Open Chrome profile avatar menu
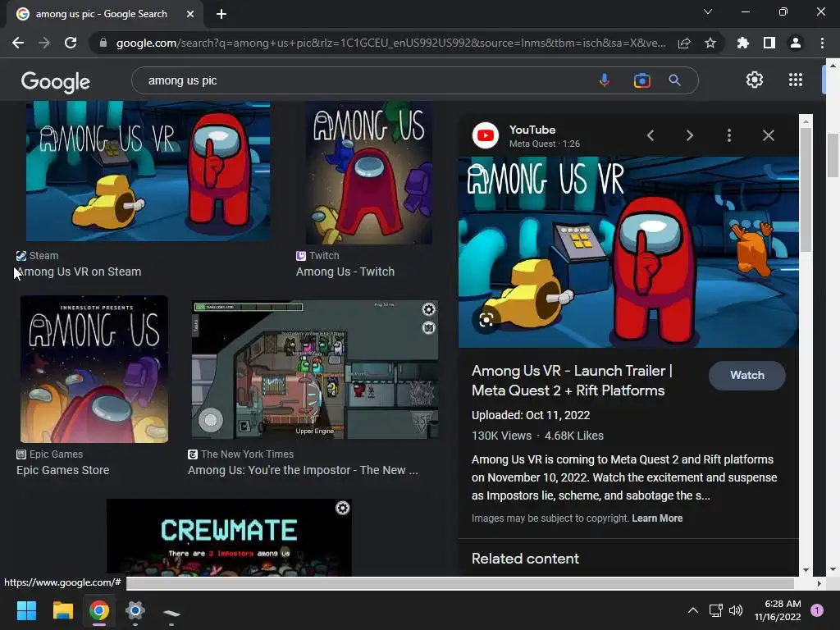Screen dimensions: 840x630 click(x=796, y=43)
